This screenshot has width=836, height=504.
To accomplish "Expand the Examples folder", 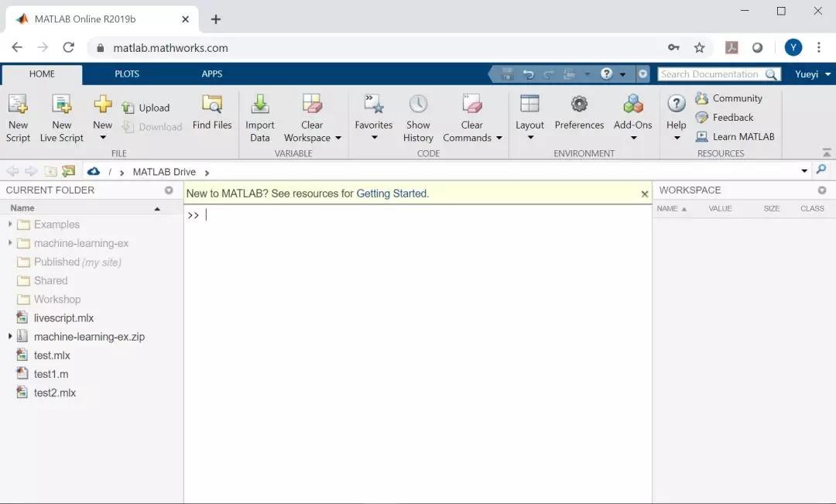I will (x=9, y=224).
